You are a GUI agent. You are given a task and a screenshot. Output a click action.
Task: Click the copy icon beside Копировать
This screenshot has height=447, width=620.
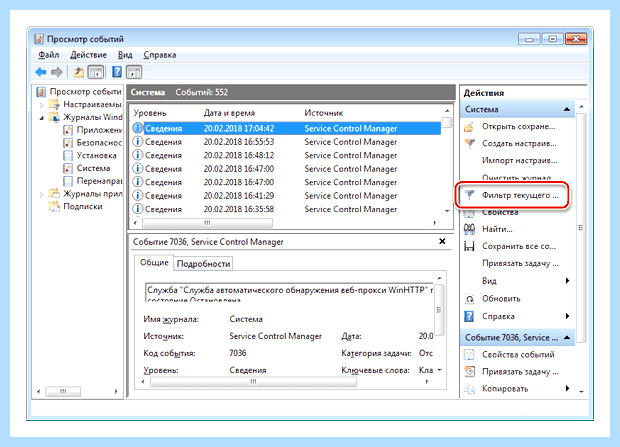coord(469,389)
